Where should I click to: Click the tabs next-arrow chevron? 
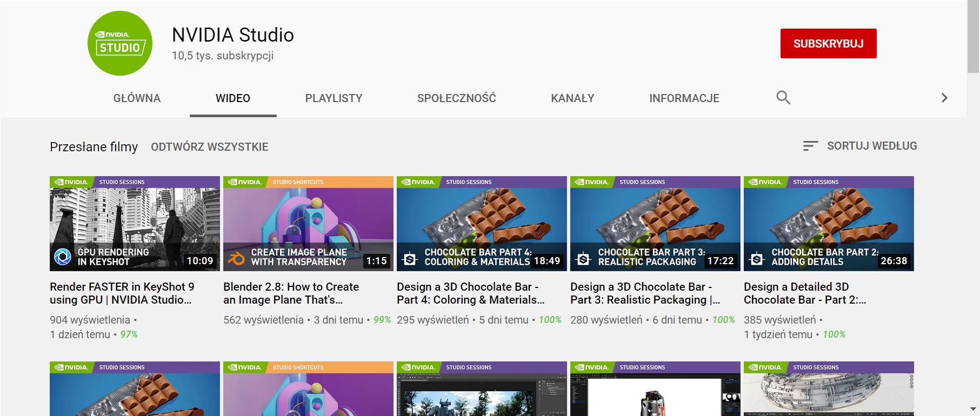944,98
